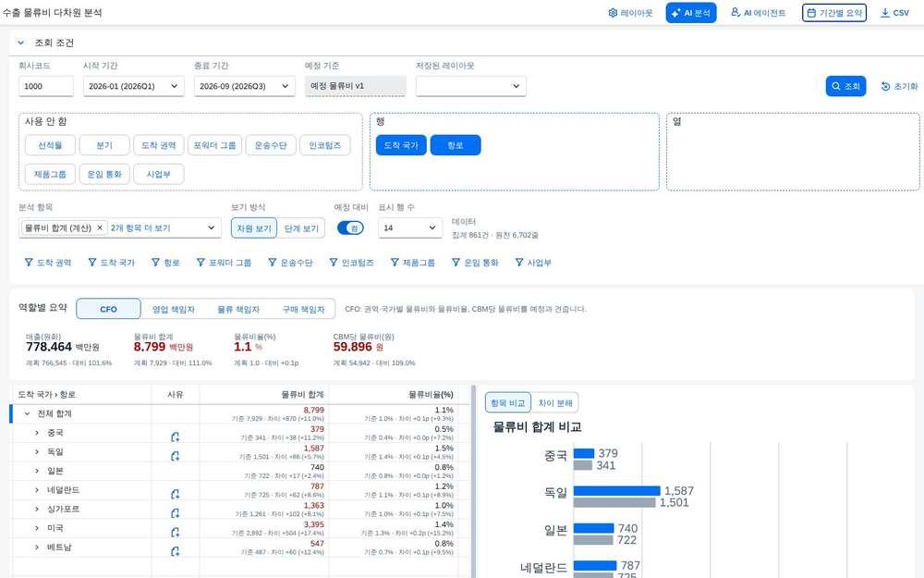The height and width of the screenshot is (578, 924).
Task: Open the AI 에이전트 panel
Action: click(x=758, y=13)
